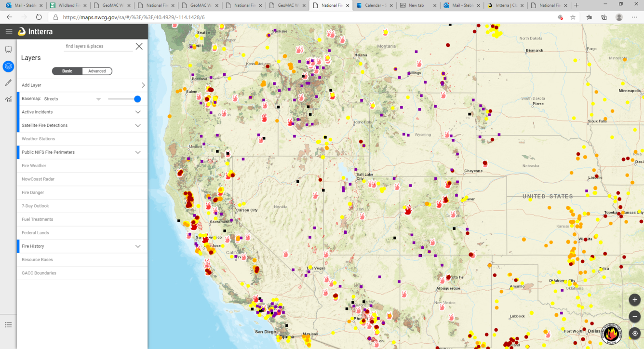
Task: Click the Public NIFS Fire Perimeters label
Action: click(48, 152)
